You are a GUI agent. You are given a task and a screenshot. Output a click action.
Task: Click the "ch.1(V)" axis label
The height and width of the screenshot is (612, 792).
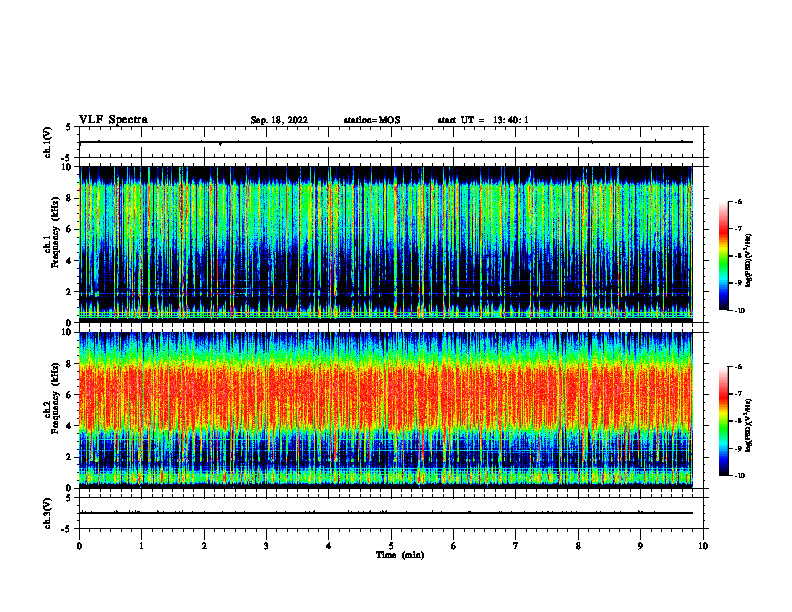pyautogui.click(x=48, y=142)
